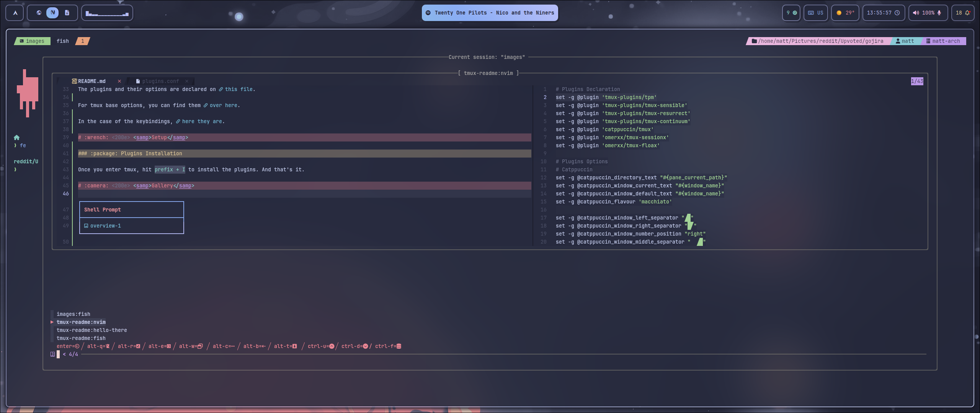Viewport: 980px width, 413px height.
Task: Toggle mute via the speaker volume icon
Action: pyautogui.click(x=915, y=13)
